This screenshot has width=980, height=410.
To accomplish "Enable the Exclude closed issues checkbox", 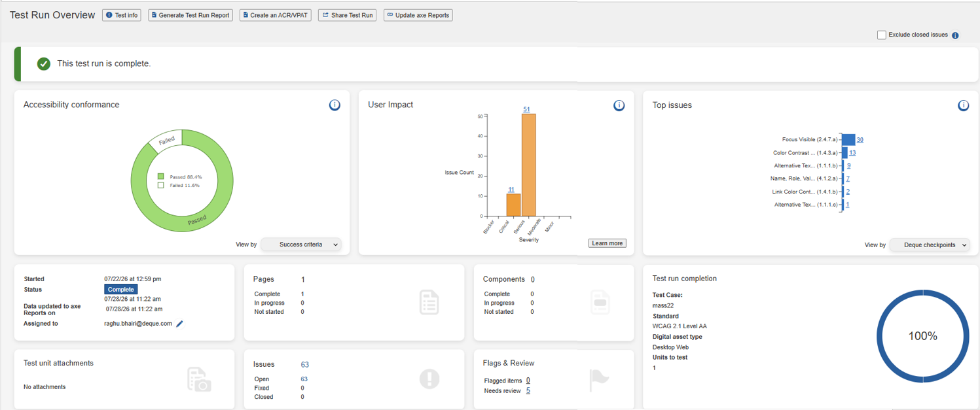I will 881,35.
